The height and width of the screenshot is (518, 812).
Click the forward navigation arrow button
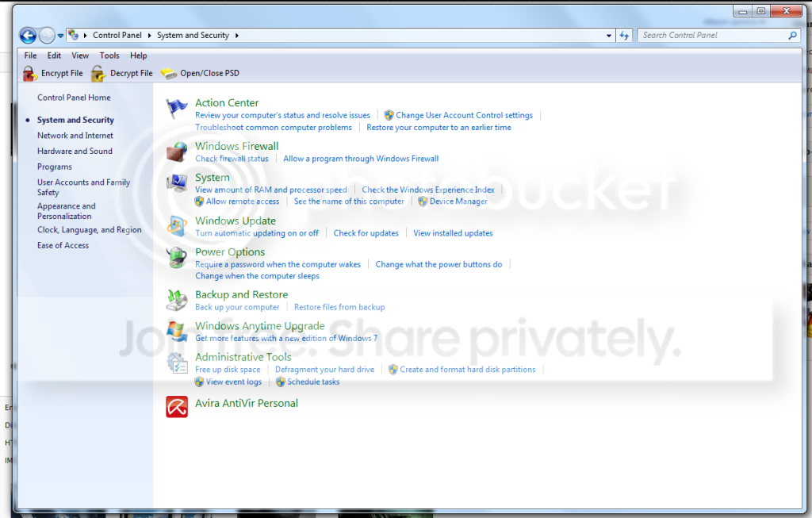[x=47, y=35]
